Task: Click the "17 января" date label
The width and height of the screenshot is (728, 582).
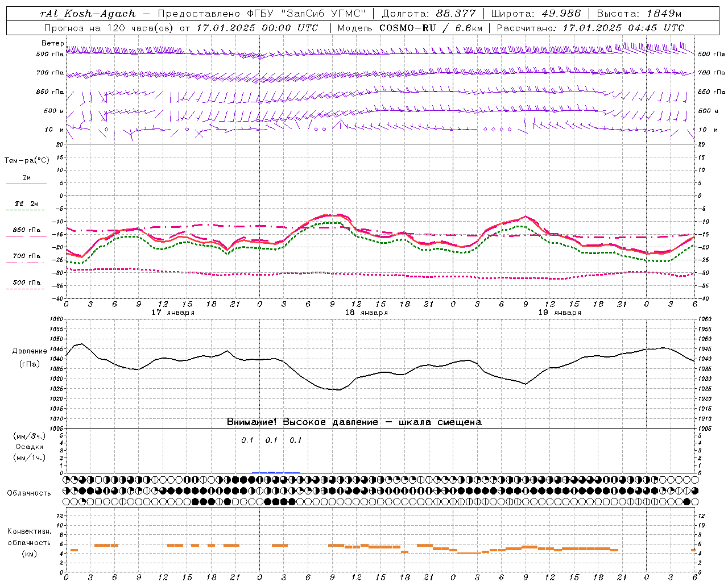Action: (x=173, y=313)
